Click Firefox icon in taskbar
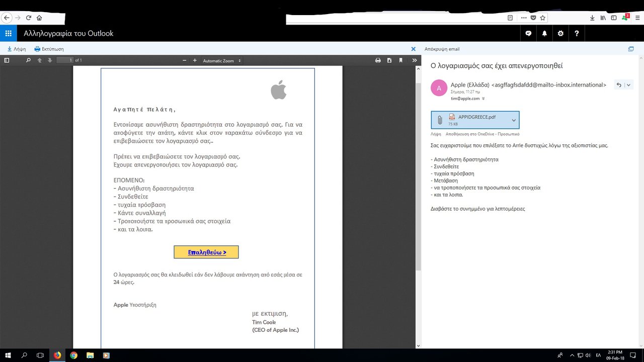Viewport: 644px width, 362px height. [x=57, y=355]
